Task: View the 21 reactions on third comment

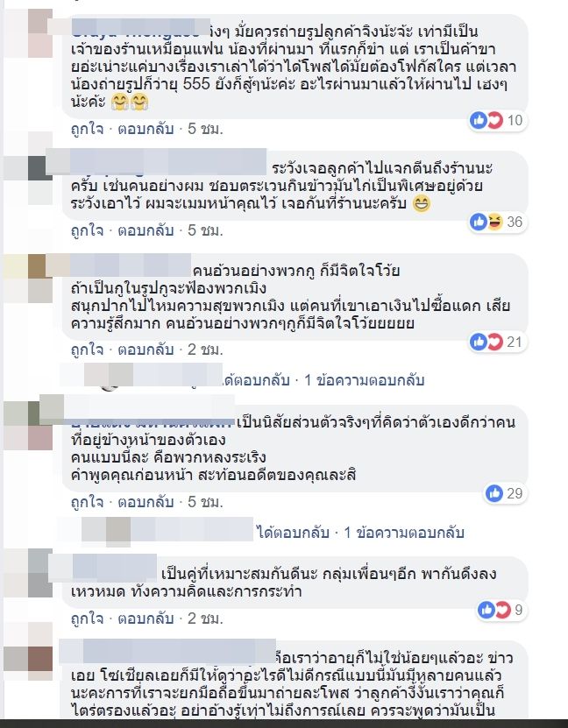Action: tap(496, 343)
